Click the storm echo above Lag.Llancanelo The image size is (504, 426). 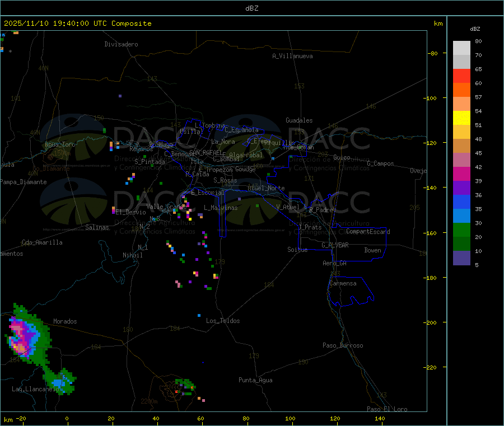click(x=60, y=381)
